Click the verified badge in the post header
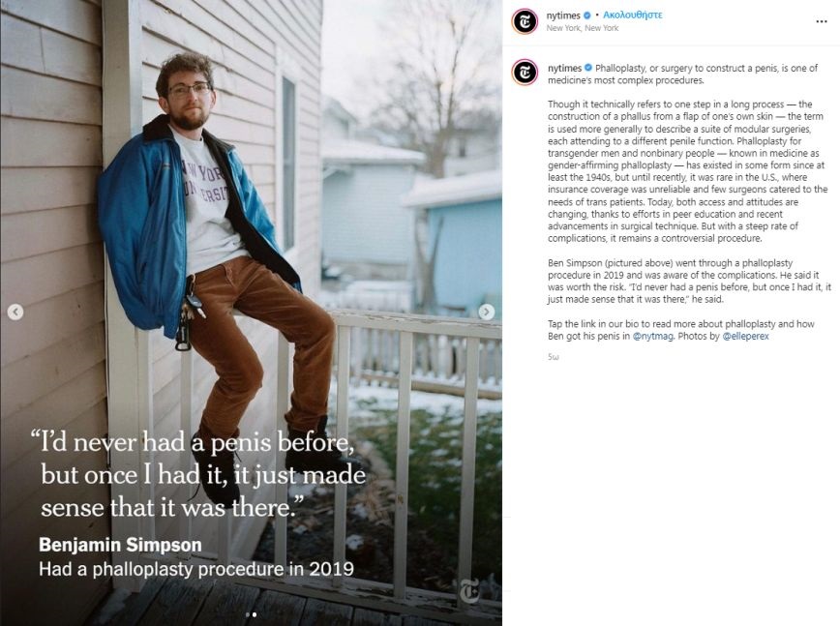840x626 pixels. [x=587, y=15]
